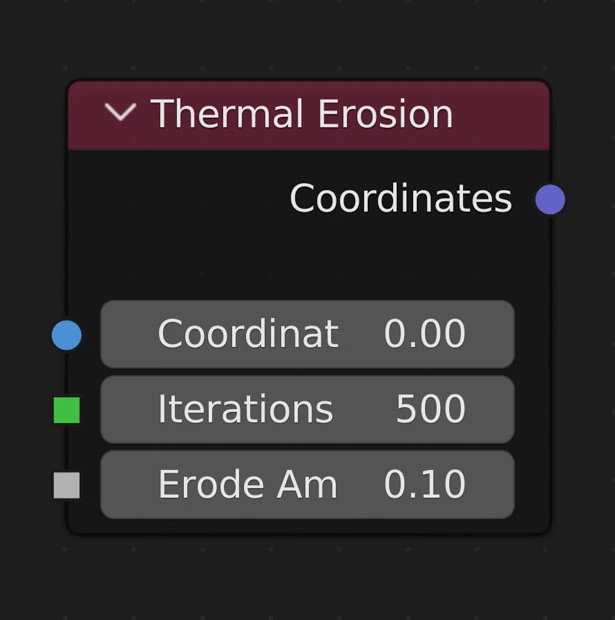Click node header left of the chevron
The image size is (615, 620).
pyautogui.click(x=86, y=114)
